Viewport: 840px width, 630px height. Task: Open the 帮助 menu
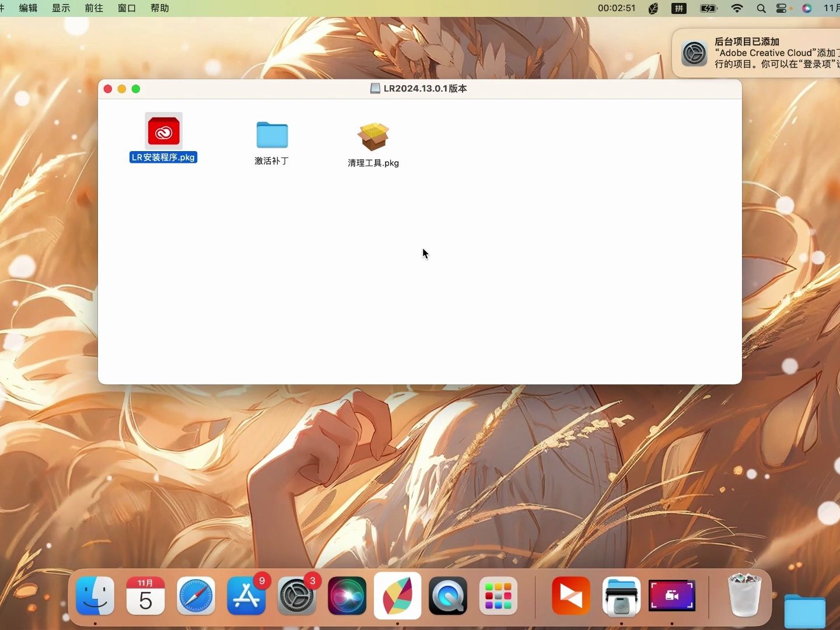tap(160, 8)
